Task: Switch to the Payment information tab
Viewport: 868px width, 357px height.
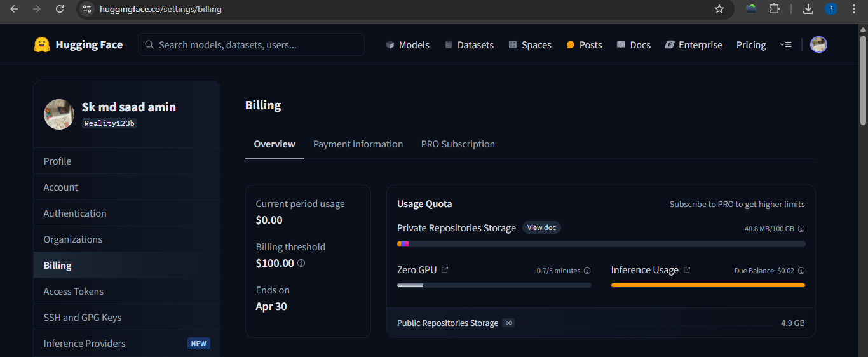Action: coord(358,144)
